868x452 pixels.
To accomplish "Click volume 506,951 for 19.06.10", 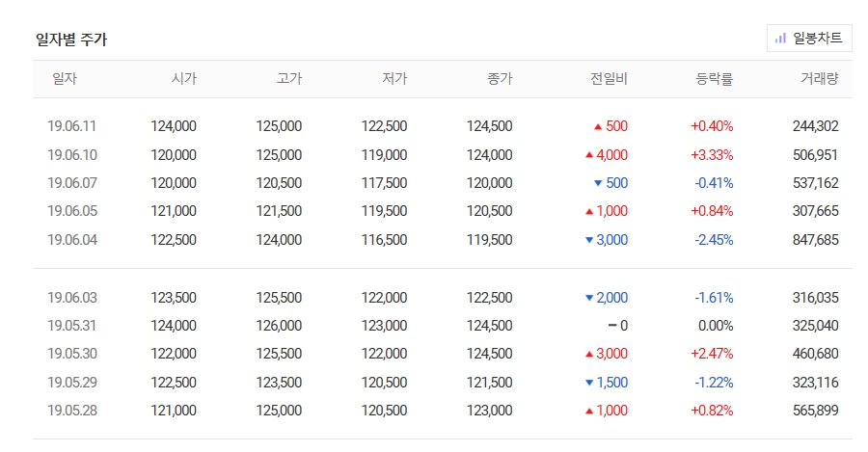I will 815,155.
